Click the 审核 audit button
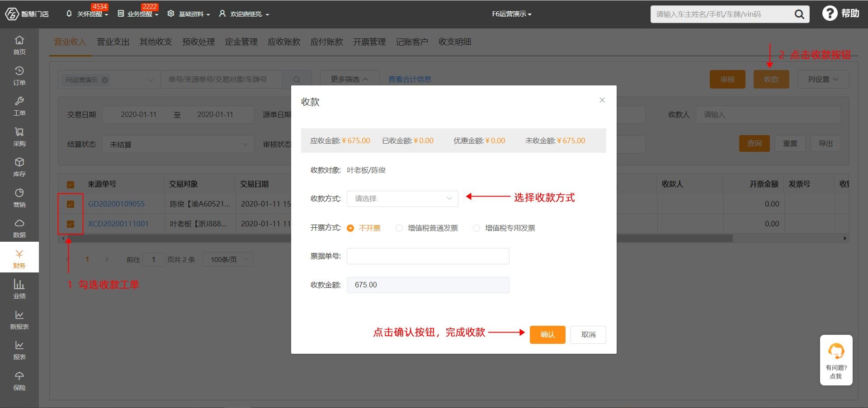The image size is (868, 408). click(x=727, y=79)
